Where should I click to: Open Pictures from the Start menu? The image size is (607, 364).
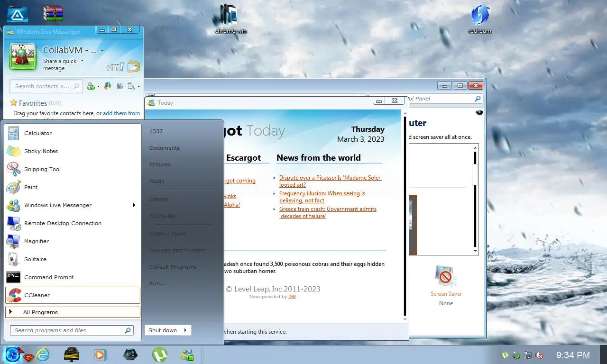click(x=160, y=164)
